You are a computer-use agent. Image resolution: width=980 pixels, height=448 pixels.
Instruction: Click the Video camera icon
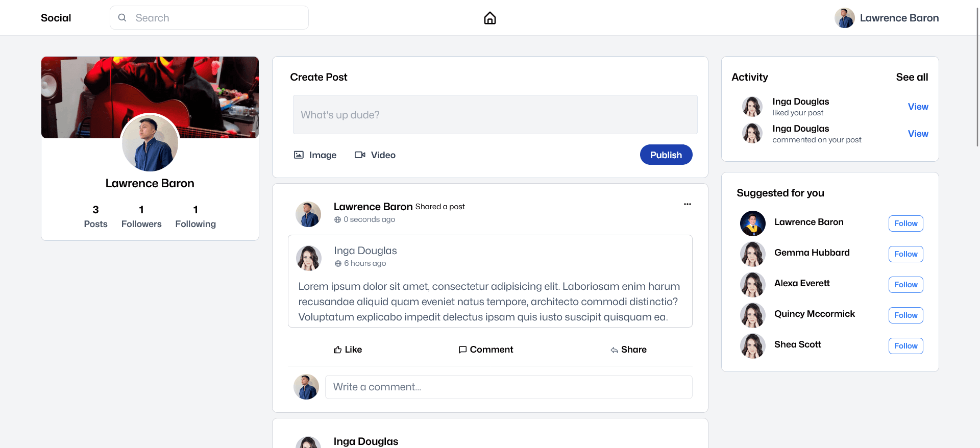[x=360, y=155]
